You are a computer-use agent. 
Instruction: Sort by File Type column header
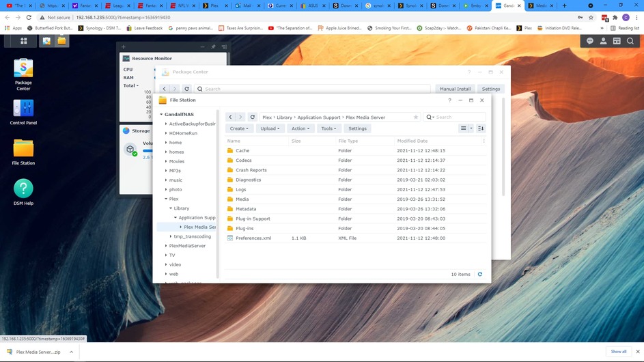[348, 141]
